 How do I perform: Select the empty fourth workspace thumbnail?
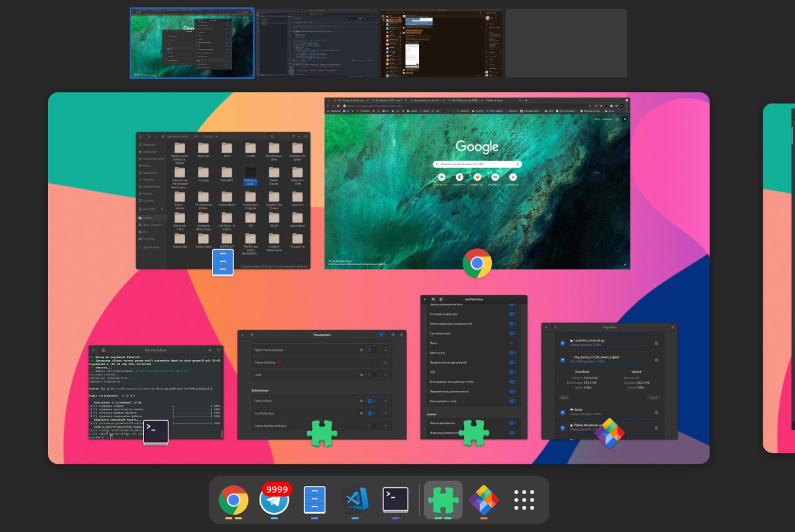(566, 43)
